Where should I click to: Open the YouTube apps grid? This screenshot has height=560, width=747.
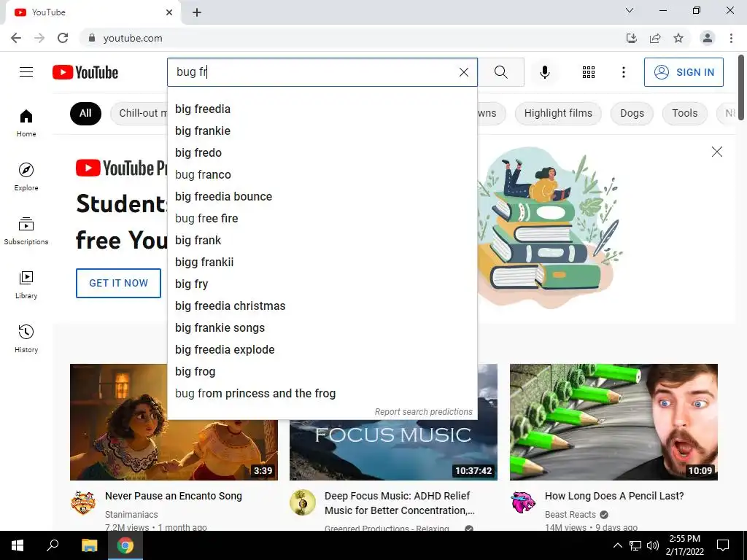589,72
